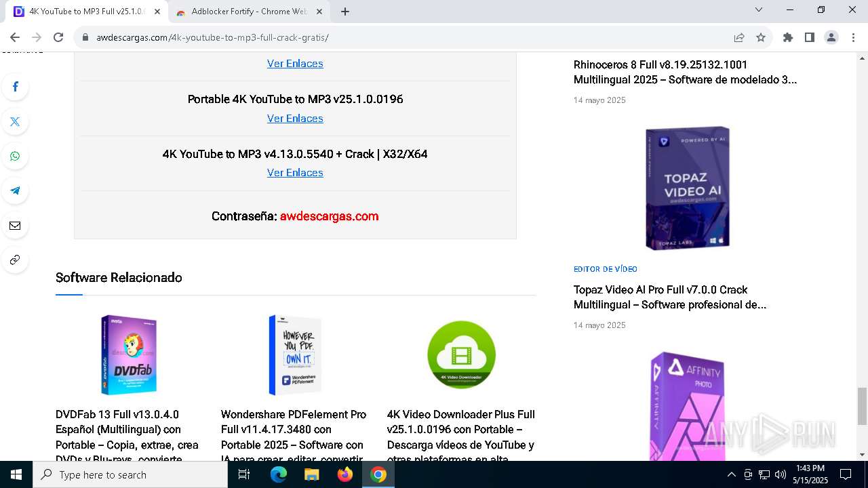
Task: Share the page on X (Twitter)
Action: point(15,122)
